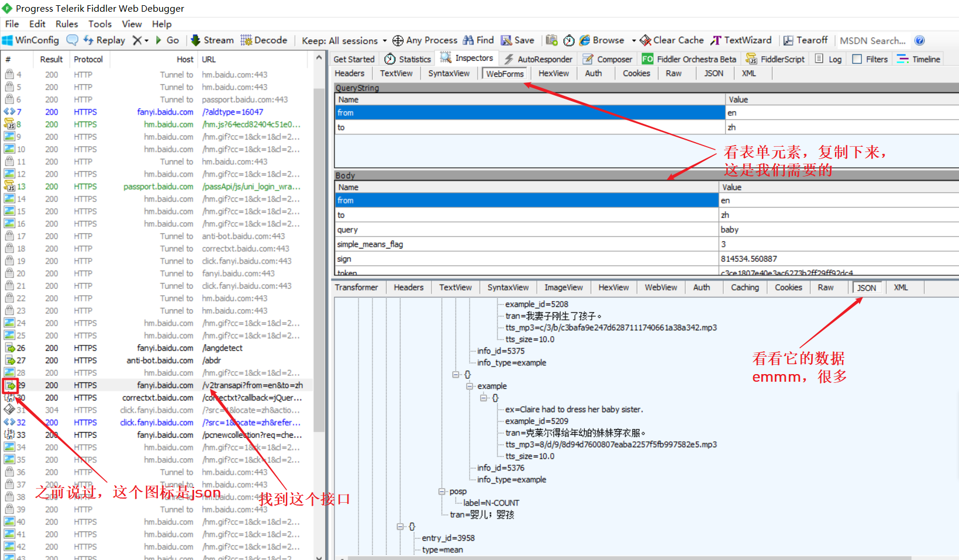The height and width of the screenshot is (560, 959).
Task: Collapse the object node below info_type=example
Action: (x=456, y=374)
